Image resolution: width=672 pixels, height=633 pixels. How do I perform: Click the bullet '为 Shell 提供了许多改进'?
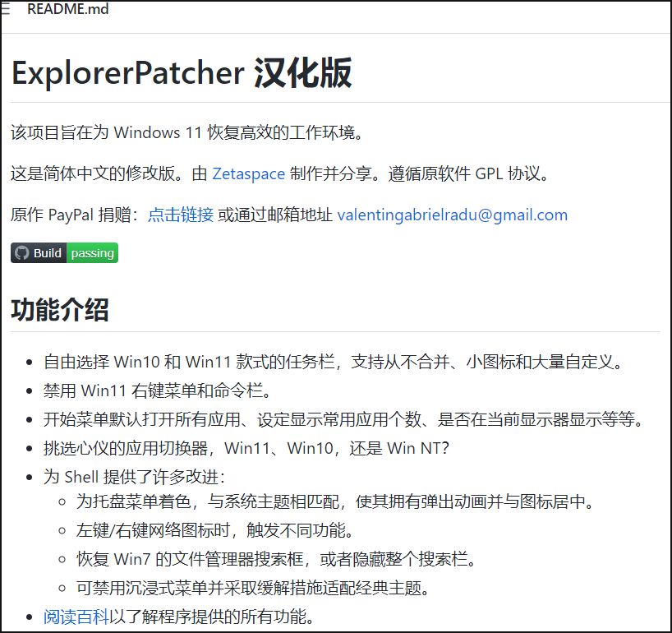pyautogui.click(x=133, y=477)
